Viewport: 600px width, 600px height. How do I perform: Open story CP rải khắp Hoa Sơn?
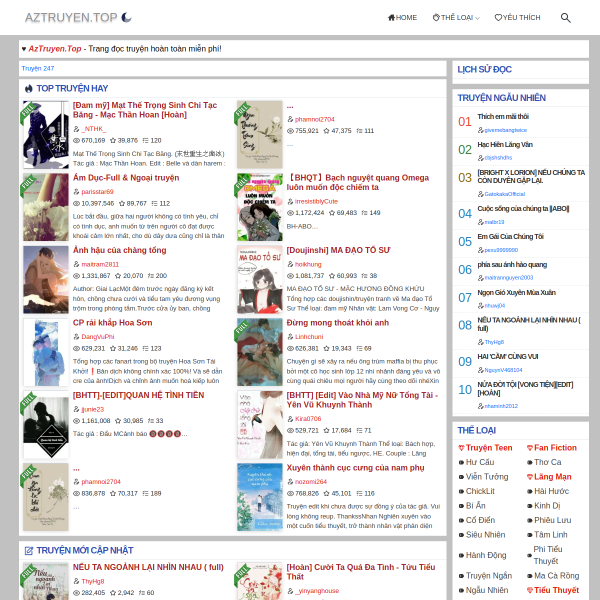pos(112,323)
